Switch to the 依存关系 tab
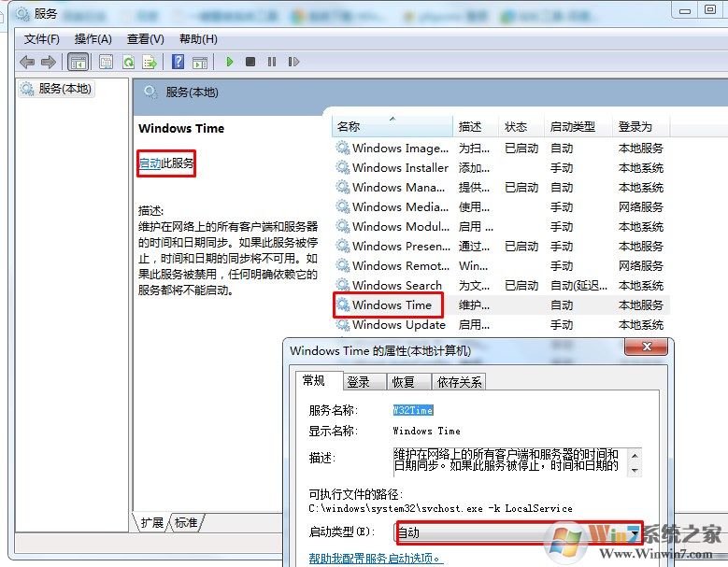The height and width of the screenshot is (567, 728). click(459, 382)
